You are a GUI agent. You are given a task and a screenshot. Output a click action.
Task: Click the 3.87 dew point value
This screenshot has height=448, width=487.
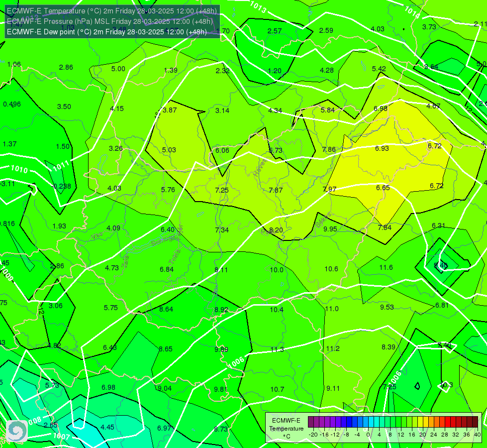click(x=170, y=110)
